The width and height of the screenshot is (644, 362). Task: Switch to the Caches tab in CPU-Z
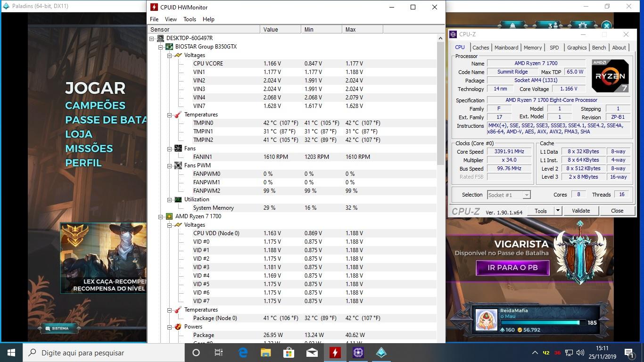point(481,48)
